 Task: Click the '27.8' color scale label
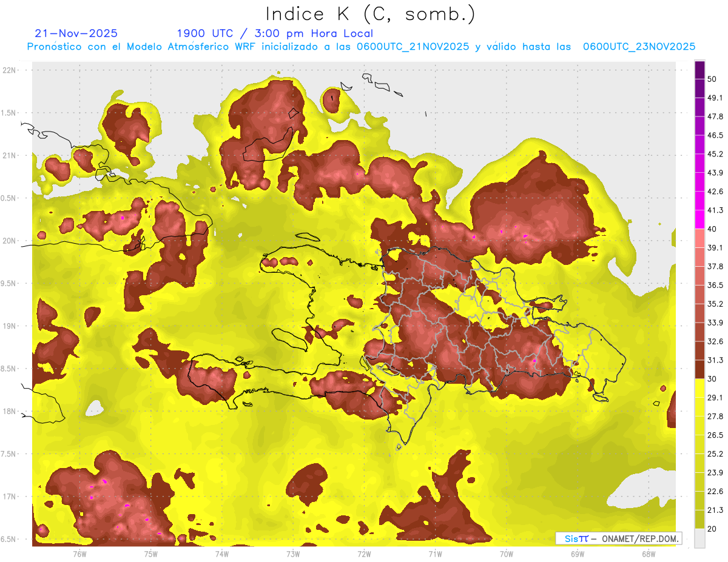pyautogui.click(x=716, y=416)
